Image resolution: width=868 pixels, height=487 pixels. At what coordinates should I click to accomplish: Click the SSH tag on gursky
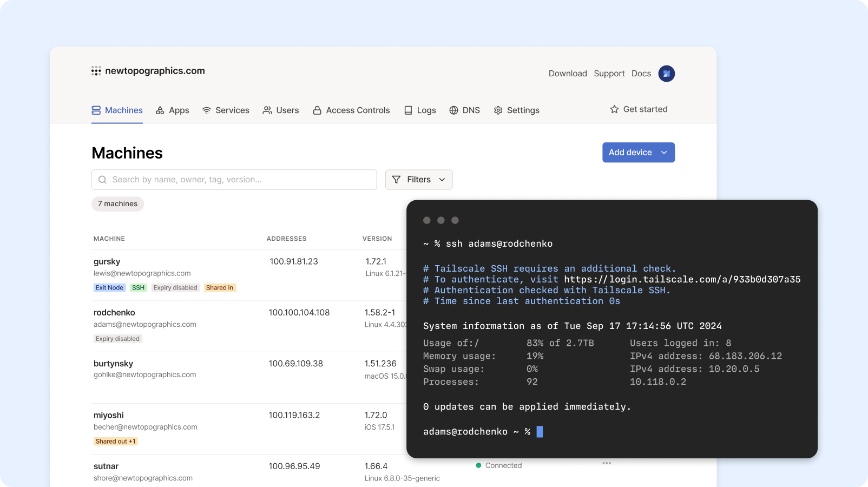coord(139,288)
